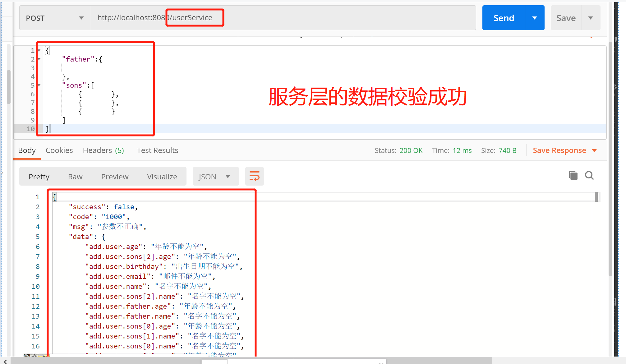Open the Test Results tab
626x364 pixels.
pyautogui.click(x=157, y=150)
